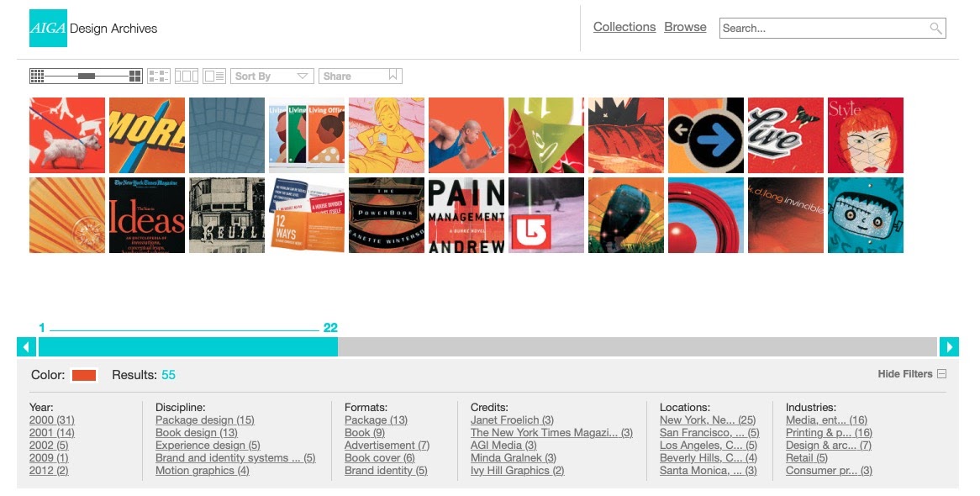
Task: Filter by credit Janet Froelich (3)
Action: tap(513, 420)
